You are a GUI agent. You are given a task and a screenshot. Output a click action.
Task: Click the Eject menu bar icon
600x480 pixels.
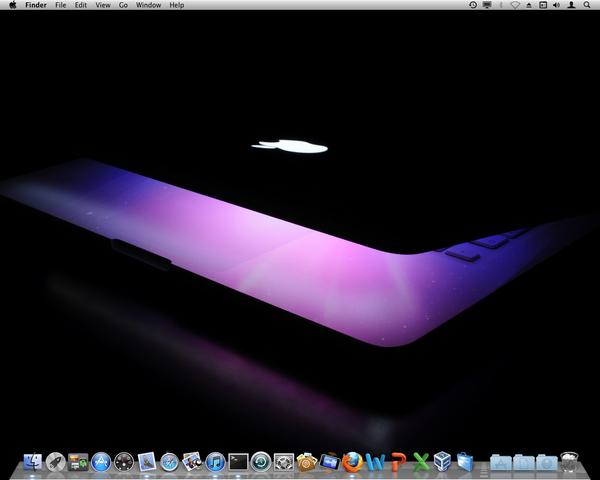[x=529, y=5]
